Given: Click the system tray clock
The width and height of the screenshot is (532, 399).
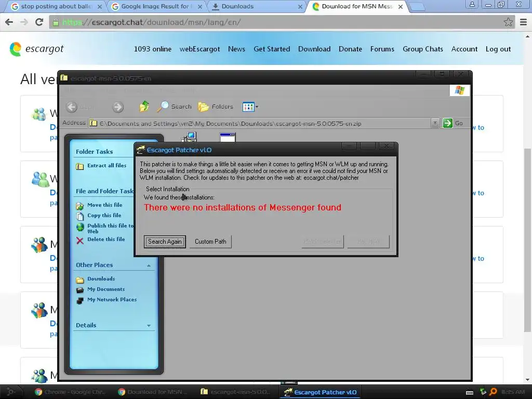Looking at the screenshot, I should click(513, 392).
